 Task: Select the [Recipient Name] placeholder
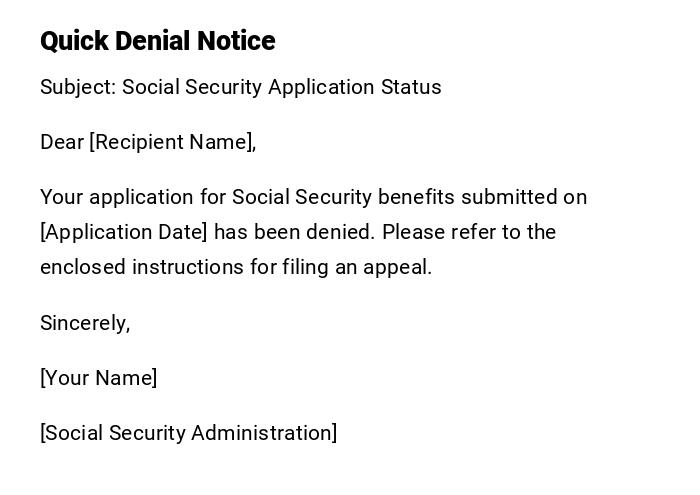[x=171, y=142]
